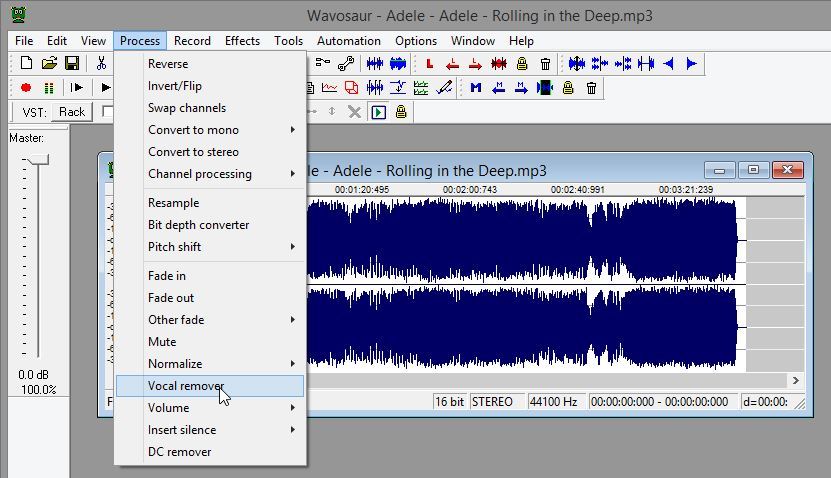Click the Master volume slider handle
This screenshot has width=831, height=478.
(38, 160)
